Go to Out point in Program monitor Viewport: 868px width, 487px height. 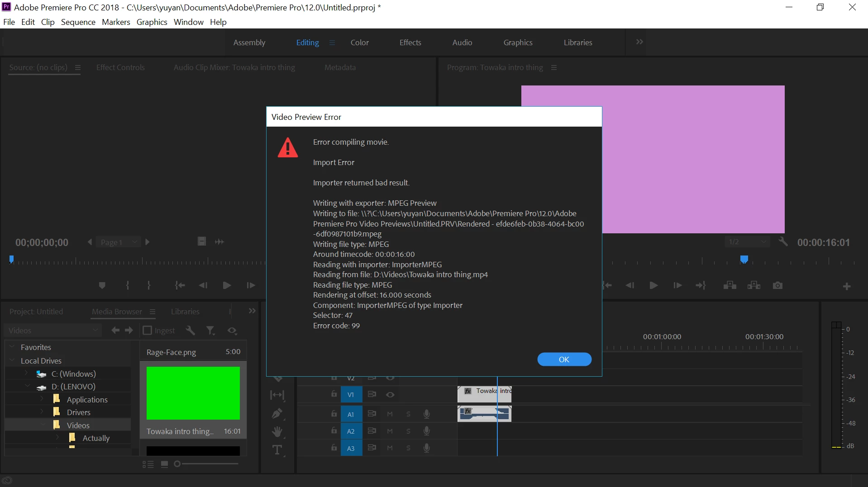click(x=701, y=285)
